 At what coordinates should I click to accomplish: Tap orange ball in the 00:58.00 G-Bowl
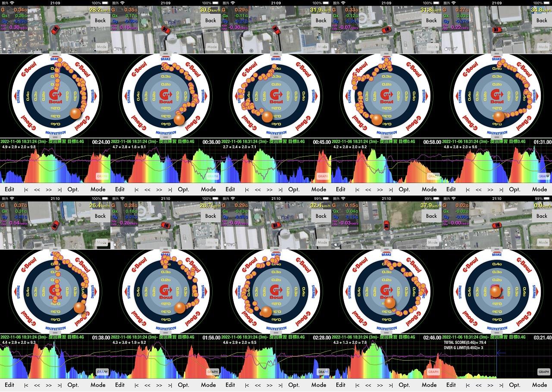377,119
